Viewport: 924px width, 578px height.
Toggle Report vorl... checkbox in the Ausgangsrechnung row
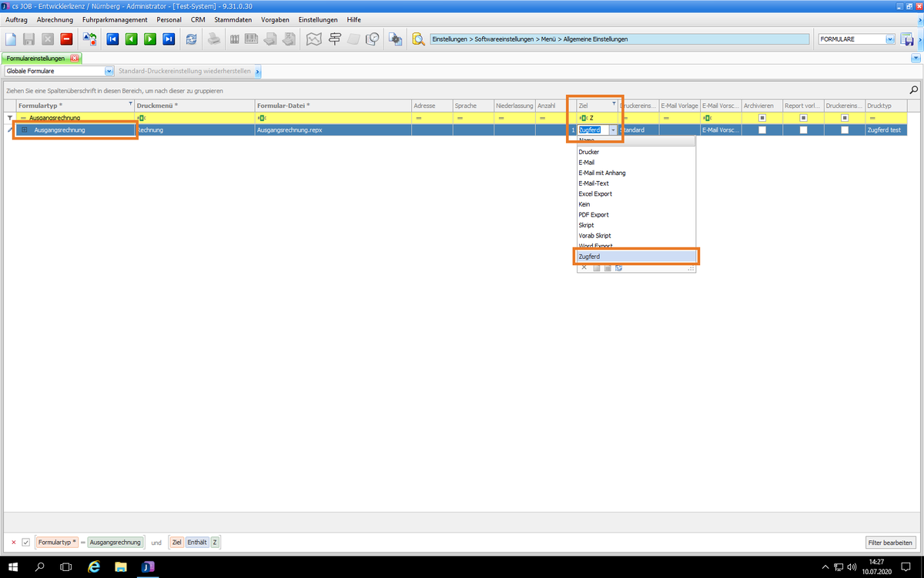[803, 130]
